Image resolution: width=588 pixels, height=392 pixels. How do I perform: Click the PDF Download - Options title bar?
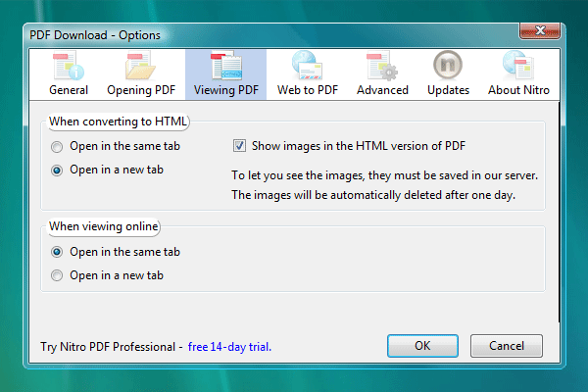tap(245, 35)
